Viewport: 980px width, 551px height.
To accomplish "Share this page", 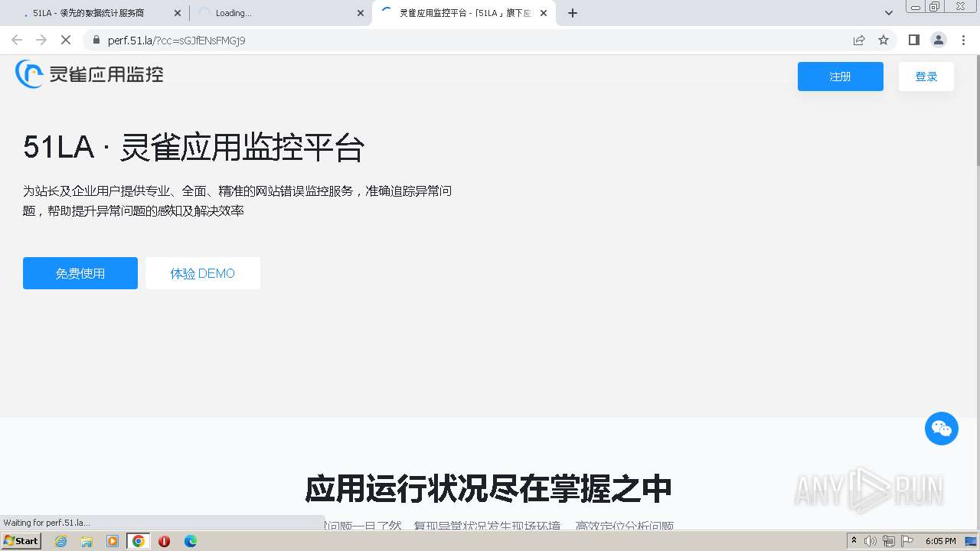I will 859,40.
